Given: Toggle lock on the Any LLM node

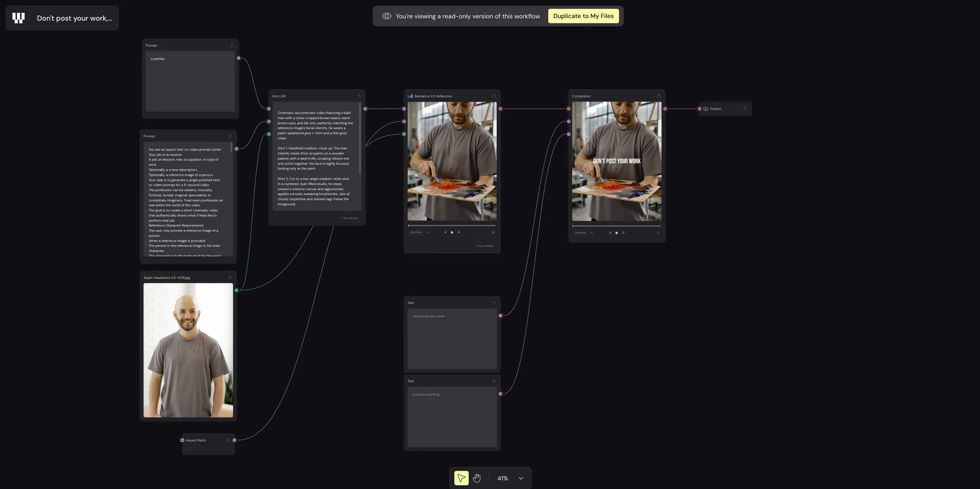Looking at the screenshot, I should click(359, 96).
